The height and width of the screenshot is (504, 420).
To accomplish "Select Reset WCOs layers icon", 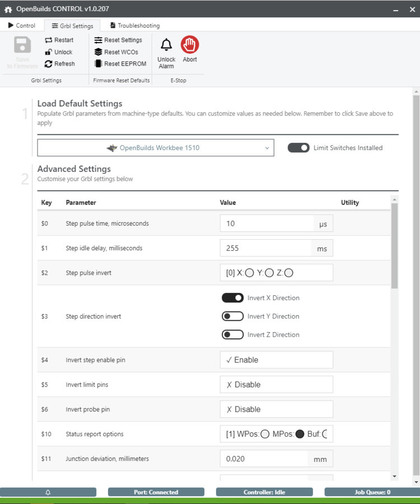I will pyautogui.click(x=98, y=52).
